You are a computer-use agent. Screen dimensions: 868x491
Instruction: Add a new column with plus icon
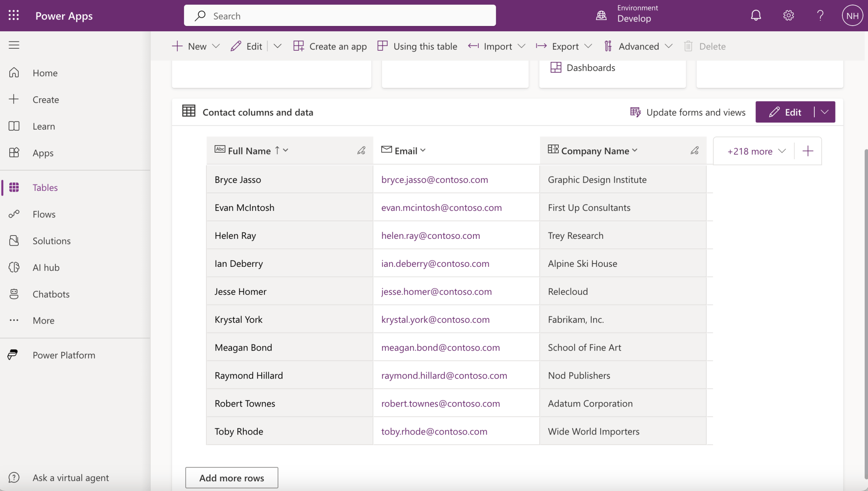[x=808, y=151]
